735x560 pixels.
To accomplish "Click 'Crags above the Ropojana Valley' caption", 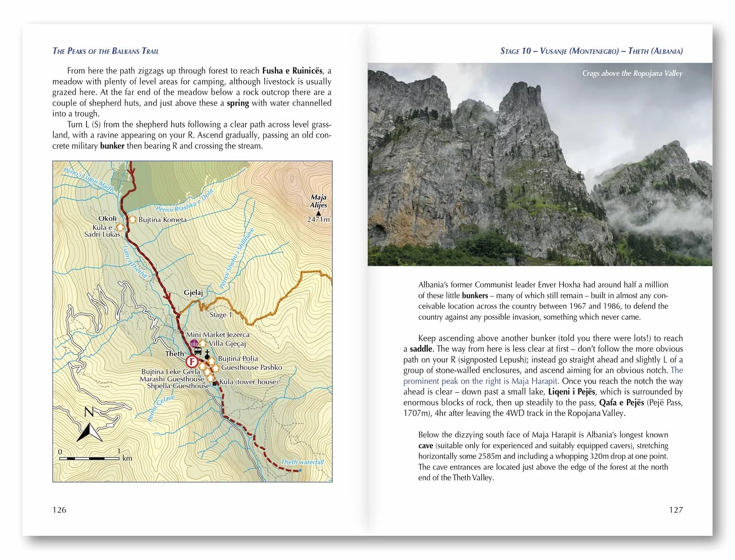I will pos(632,74).
